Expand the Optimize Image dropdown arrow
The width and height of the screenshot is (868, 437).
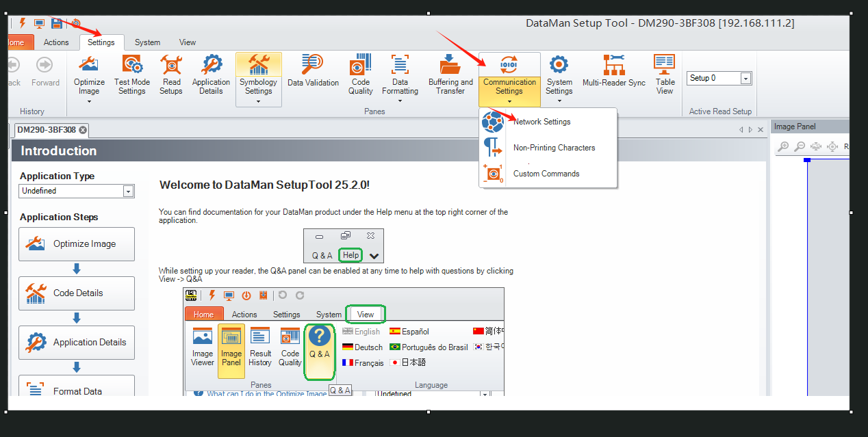click(90, 101)
